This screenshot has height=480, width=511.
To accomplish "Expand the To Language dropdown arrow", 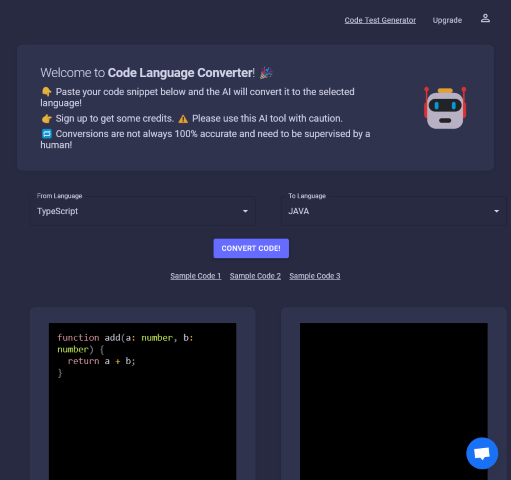I will pos(496,211).
